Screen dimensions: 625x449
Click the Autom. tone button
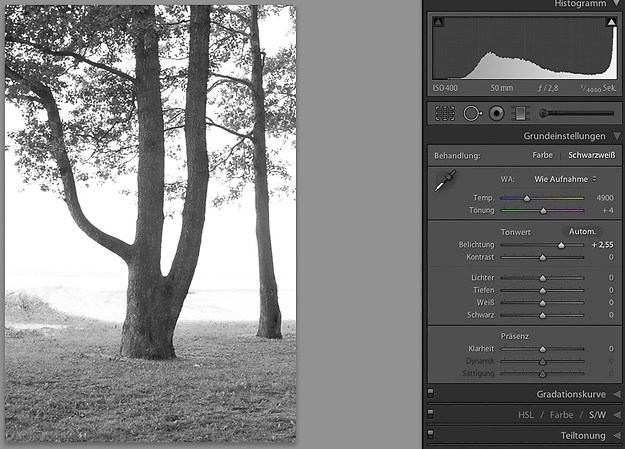coord(582,231)
